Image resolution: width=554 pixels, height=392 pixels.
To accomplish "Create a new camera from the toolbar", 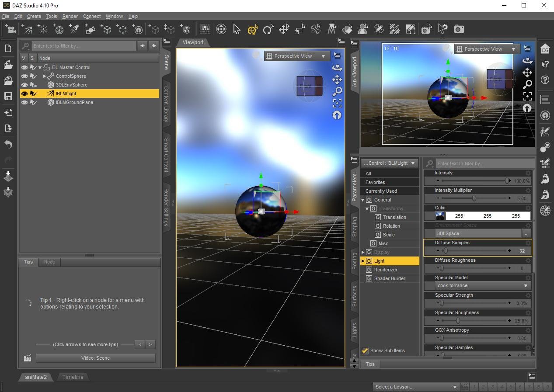I will click(x=11, y=29).
